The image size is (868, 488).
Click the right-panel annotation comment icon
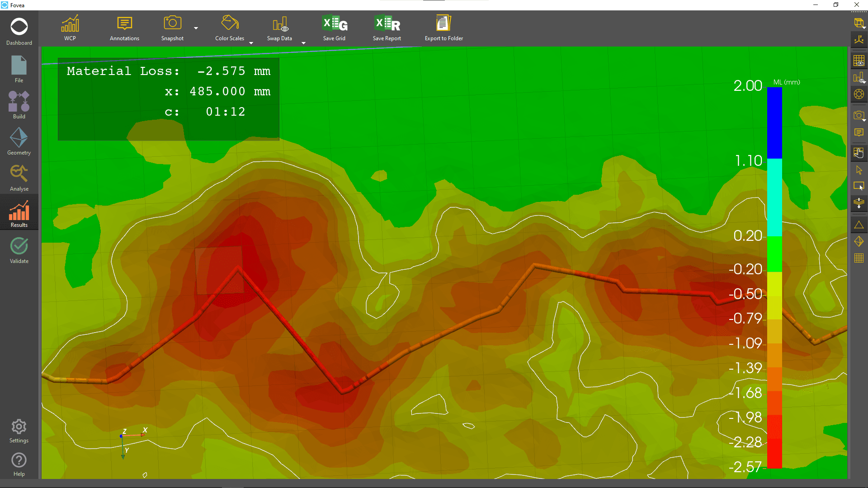pos(859,132)
